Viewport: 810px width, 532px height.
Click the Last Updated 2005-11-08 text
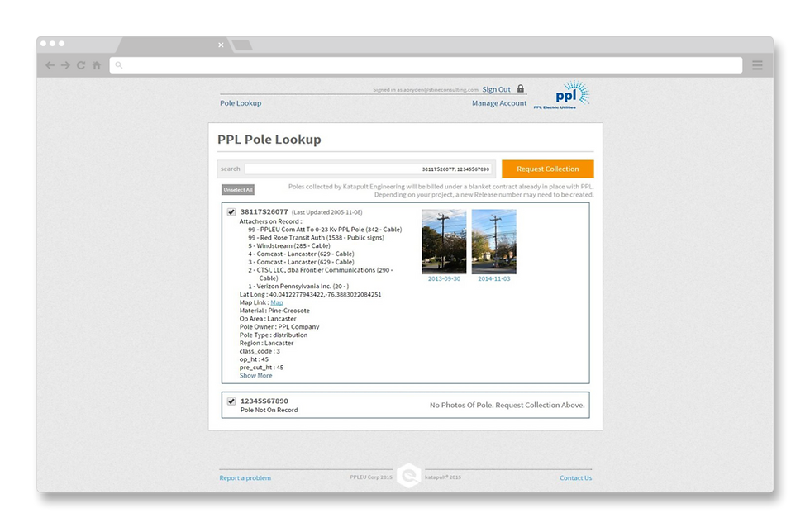[x=327, y=212]
